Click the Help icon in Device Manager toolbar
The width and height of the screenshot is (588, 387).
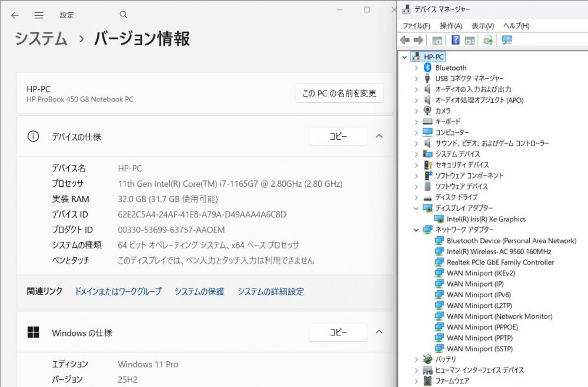[x=455, y=40]
